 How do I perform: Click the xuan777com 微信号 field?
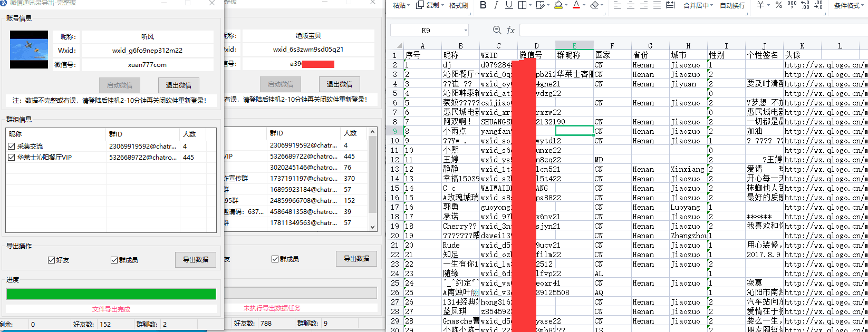pyautogui.click(x=148, y=64)
